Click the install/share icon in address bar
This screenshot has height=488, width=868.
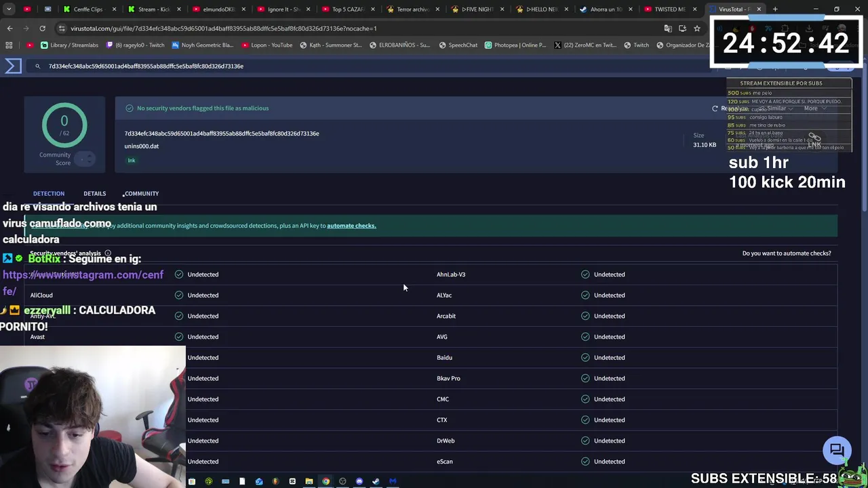pyautogui.click(x=682, y=28)
